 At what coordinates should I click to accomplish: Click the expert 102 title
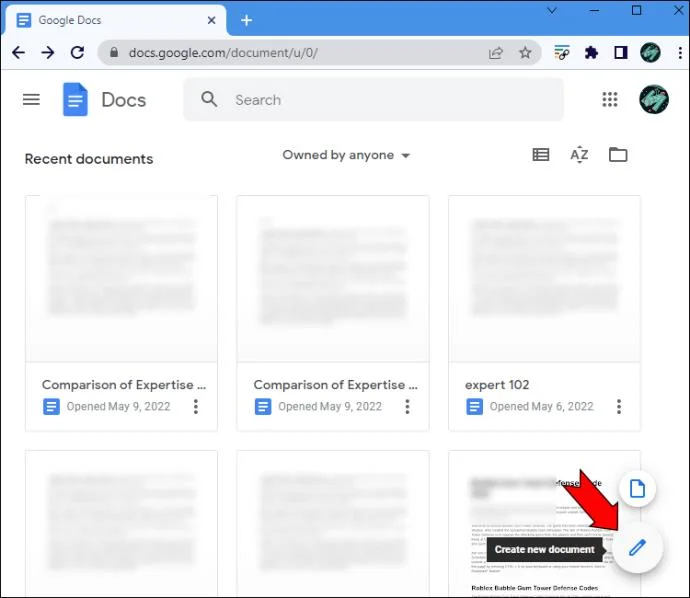(x=497, y=385)
